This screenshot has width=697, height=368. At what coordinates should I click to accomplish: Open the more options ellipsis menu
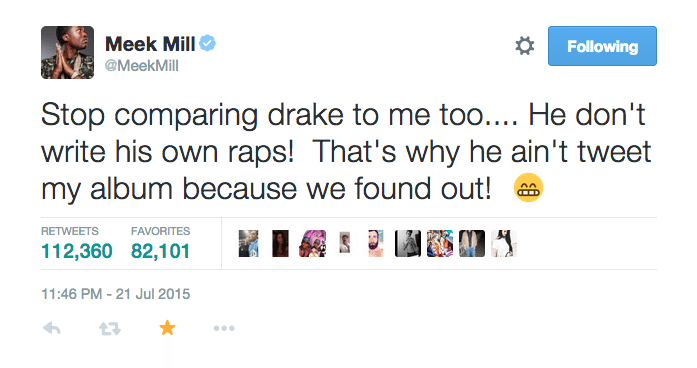[224, 328]
